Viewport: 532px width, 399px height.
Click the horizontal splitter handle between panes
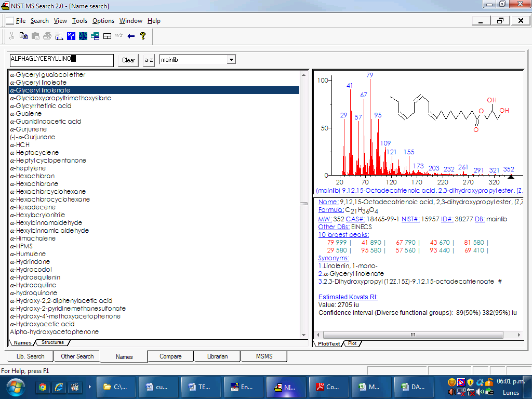coord(303,204)
